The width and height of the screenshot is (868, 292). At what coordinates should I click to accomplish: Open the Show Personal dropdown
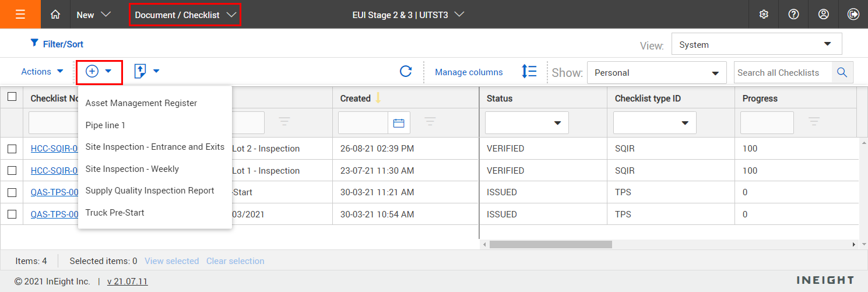pyautogui.click(x=656, y=73)
